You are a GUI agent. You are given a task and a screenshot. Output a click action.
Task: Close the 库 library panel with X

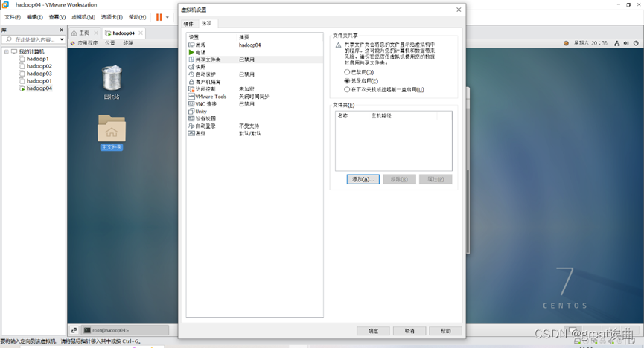click(x=62, y=30)
